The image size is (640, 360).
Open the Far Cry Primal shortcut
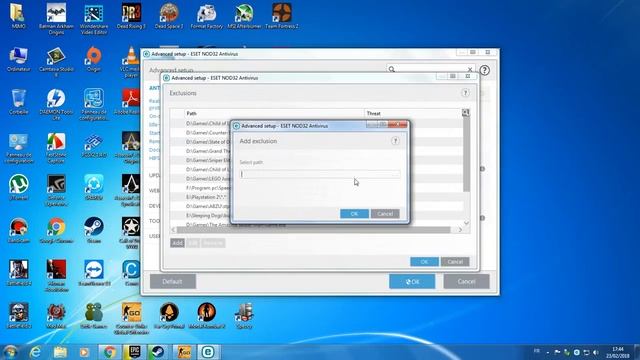pyautogui.click(x=169, y=316)
